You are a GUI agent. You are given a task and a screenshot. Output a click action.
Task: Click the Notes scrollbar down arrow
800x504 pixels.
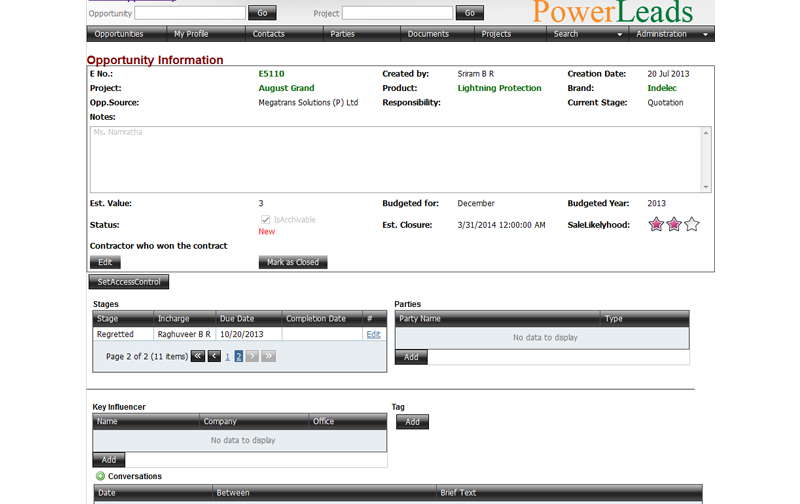[707, 187]
